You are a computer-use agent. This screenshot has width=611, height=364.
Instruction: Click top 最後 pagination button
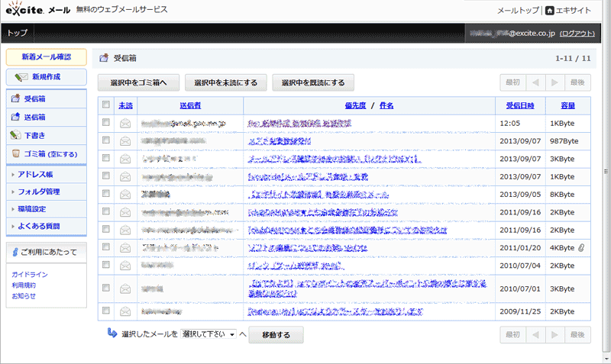click(577, 82)
